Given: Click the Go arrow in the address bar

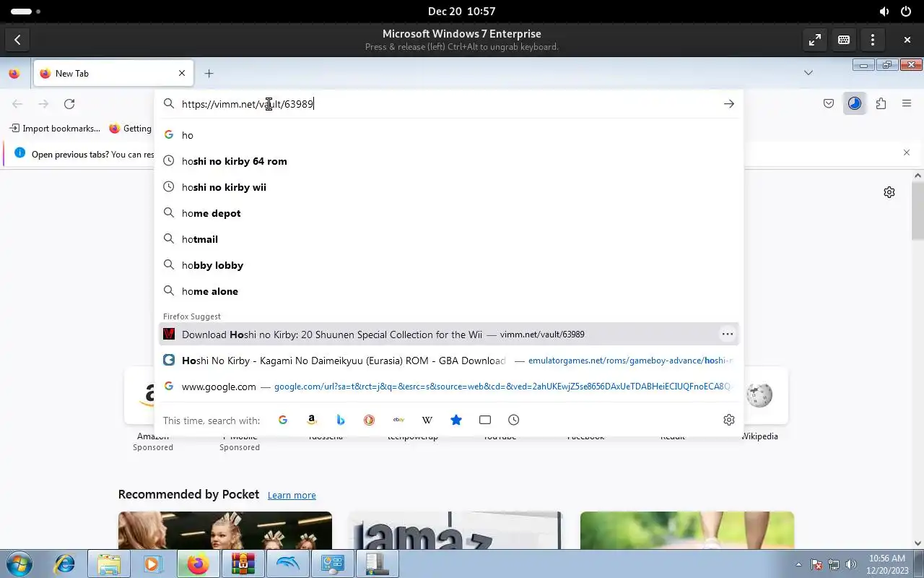Looking at the screenshot, I should pos(729,104).
